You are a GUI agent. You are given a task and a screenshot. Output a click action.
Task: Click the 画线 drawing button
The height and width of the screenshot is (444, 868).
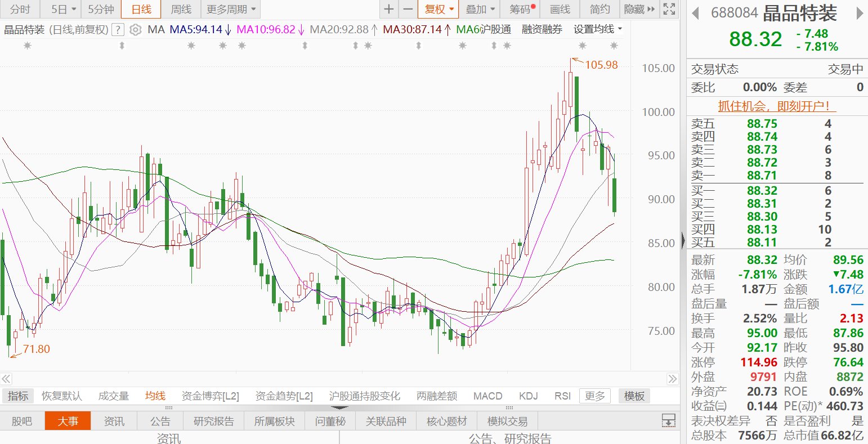coord(560,9)
